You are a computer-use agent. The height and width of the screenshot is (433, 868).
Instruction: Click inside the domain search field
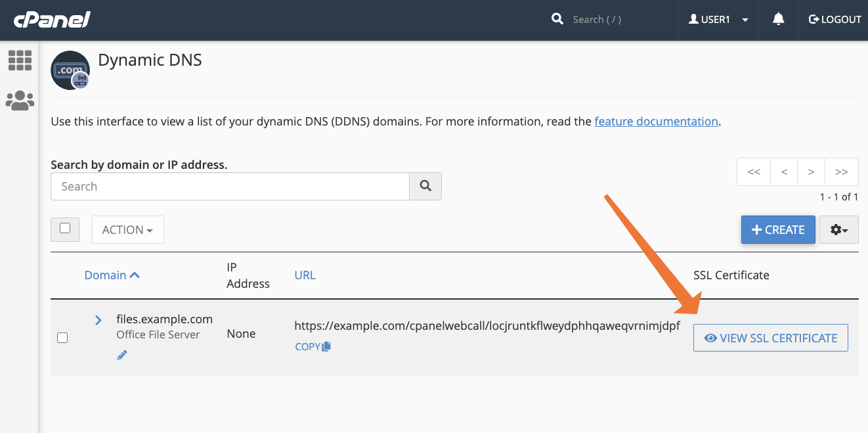click(229, 186)
